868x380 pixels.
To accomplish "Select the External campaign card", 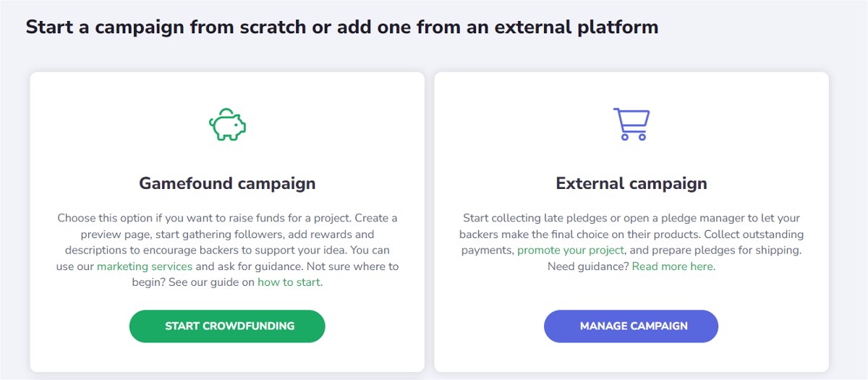I will [x=631, y=221].
